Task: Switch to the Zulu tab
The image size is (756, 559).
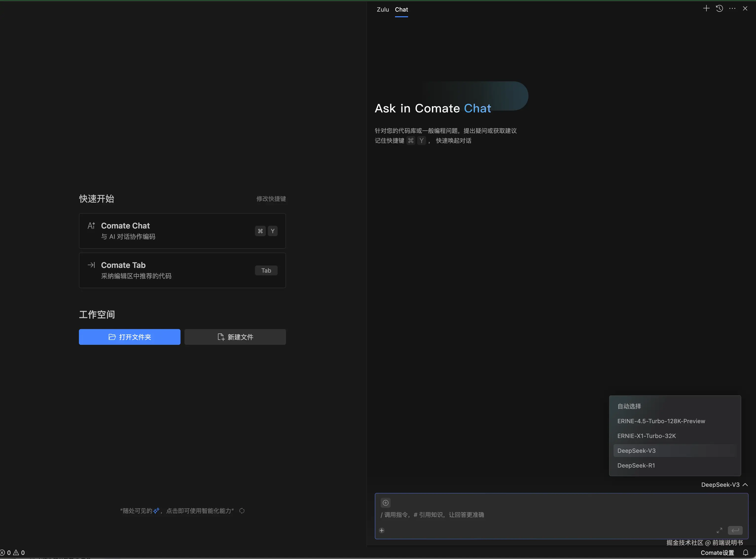Action: point(383,9)
